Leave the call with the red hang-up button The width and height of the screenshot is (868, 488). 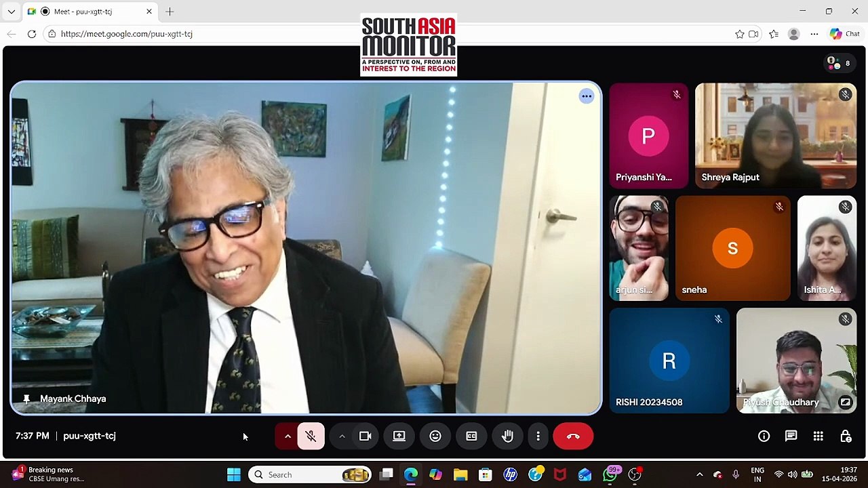[x=573, y=436]
